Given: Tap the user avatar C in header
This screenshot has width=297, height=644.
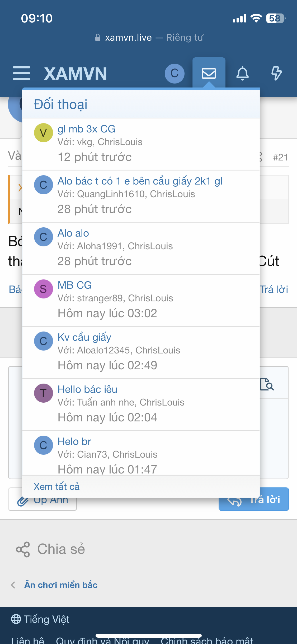Looking at the screenshot, I should [x=175, y=73].
